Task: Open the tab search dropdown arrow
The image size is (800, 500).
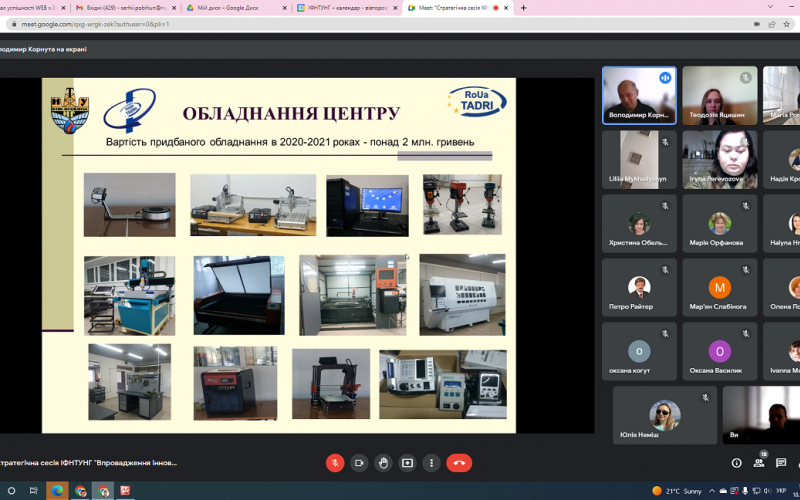Action: point(770,7)
